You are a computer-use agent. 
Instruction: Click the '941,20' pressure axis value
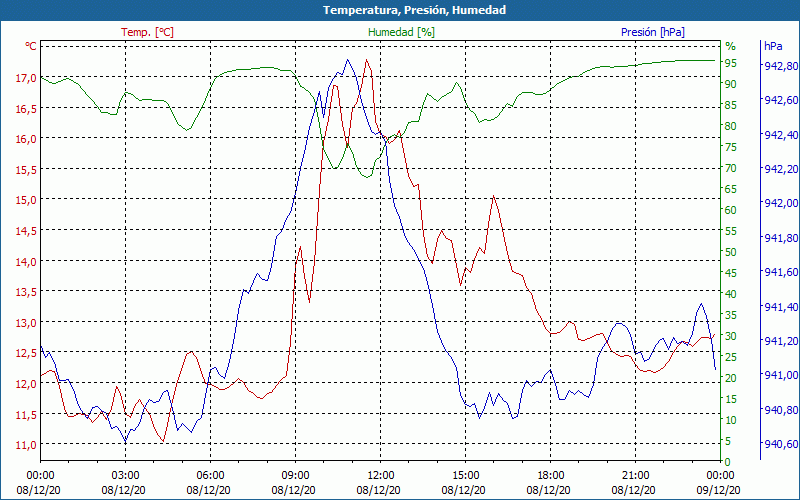(781, 341)
